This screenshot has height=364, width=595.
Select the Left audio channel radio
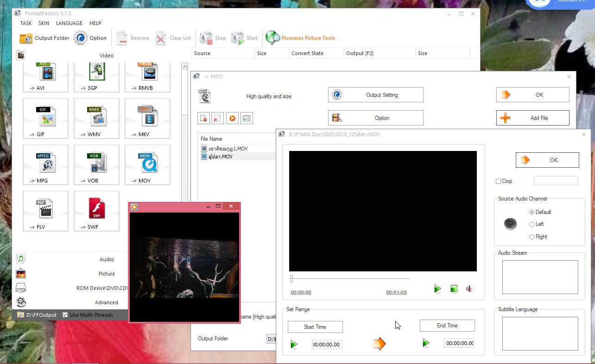pos(532,224)
